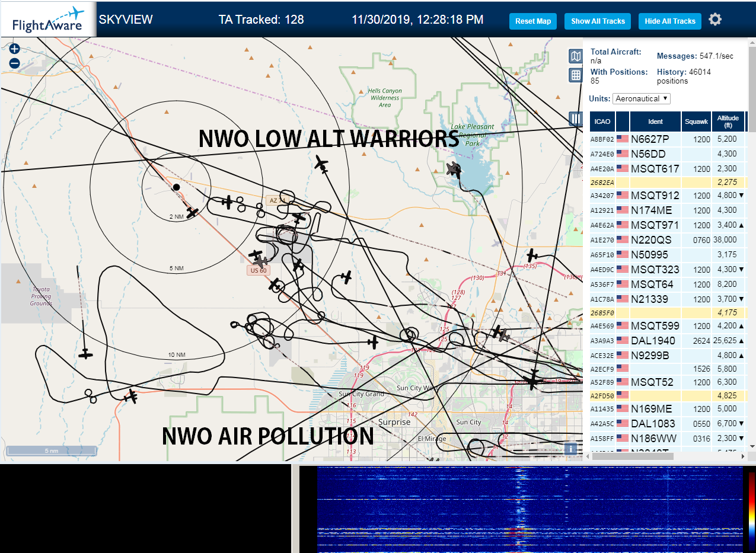Image resolution: width=756 pixels, height=553 pixels.
Task: Zoom out of the map
Action: click(15, 63)
